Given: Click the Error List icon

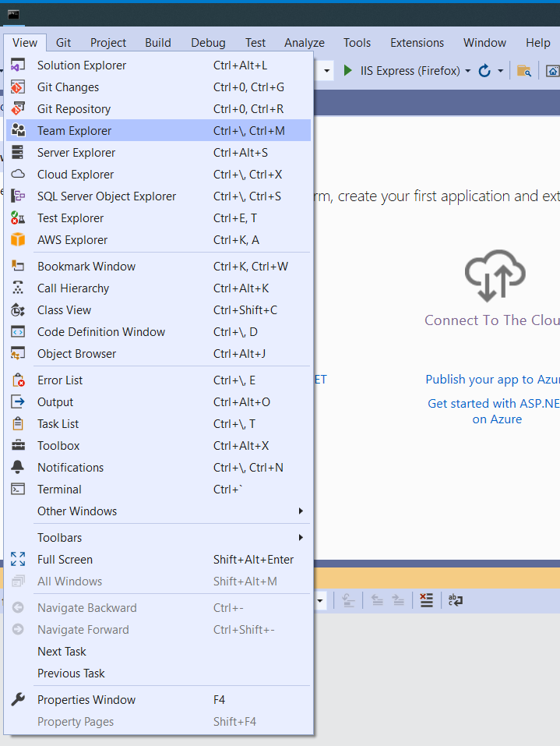Looking at the screenshot, I should tap(18, 380).
